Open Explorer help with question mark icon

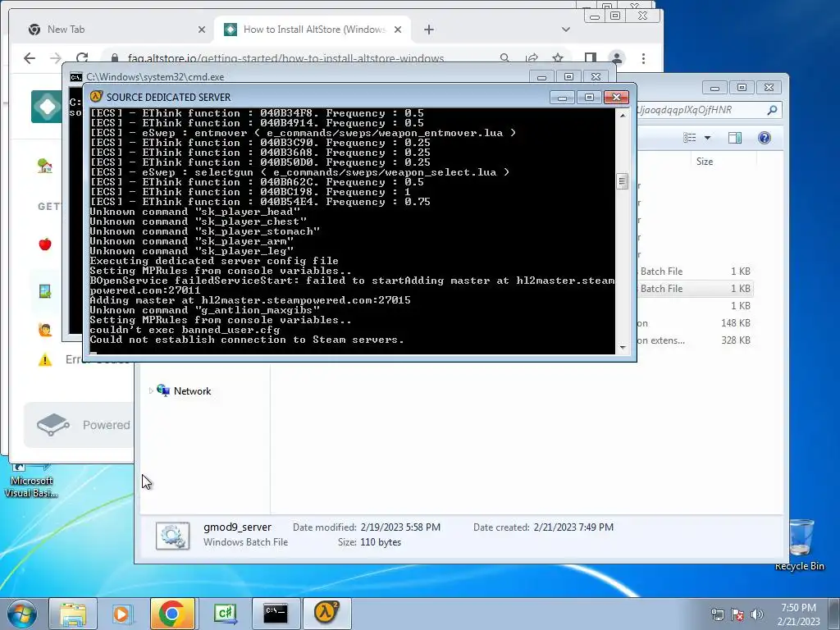764,138
